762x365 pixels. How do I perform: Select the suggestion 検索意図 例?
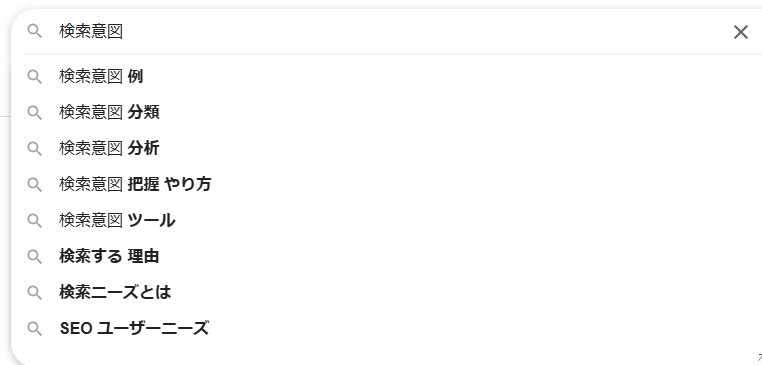tap(386, 77)
